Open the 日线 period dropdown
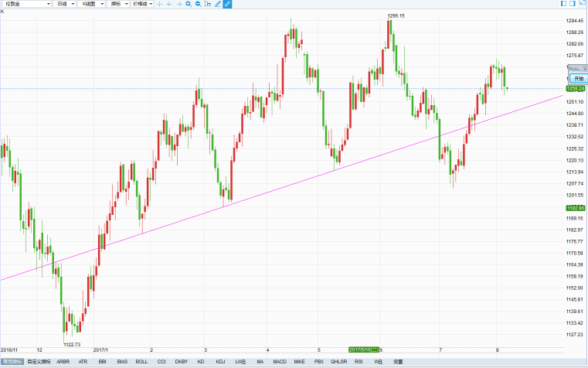The image size is (588, 368). [66, 4]
